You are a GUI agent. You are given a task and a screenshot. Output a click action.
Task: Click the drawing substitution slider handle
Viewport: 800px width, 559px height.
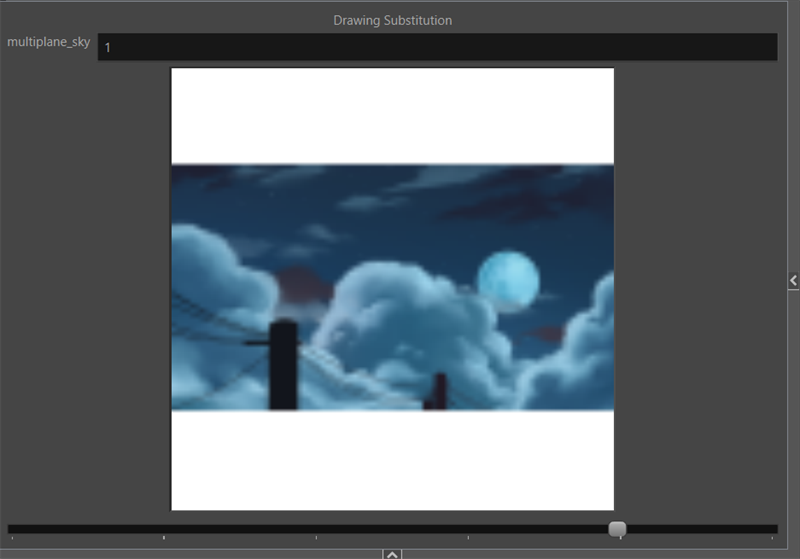(617, 528)
